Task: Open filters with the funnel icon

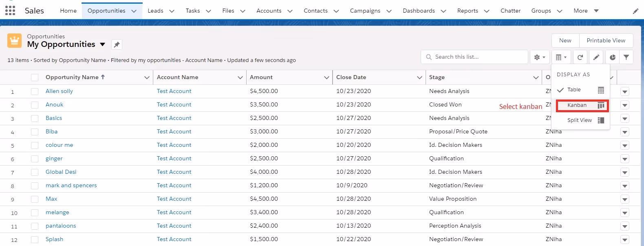Action: 626,57
